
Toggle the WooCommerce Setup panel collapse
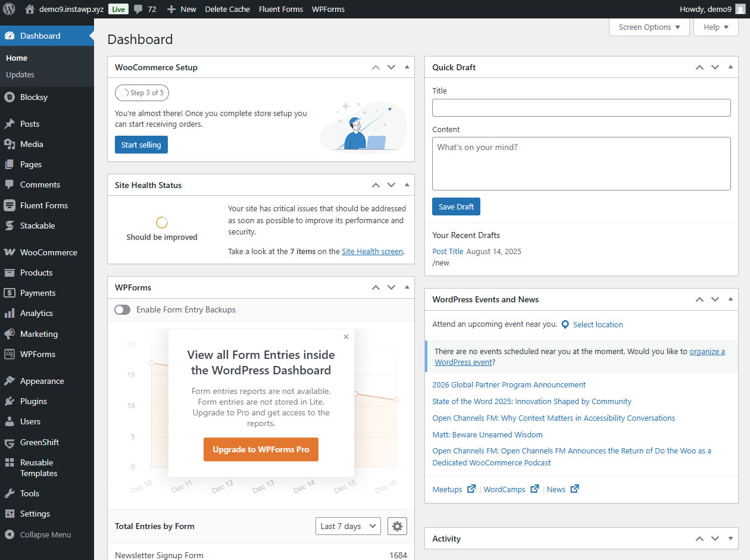click(x=407, y=67)
